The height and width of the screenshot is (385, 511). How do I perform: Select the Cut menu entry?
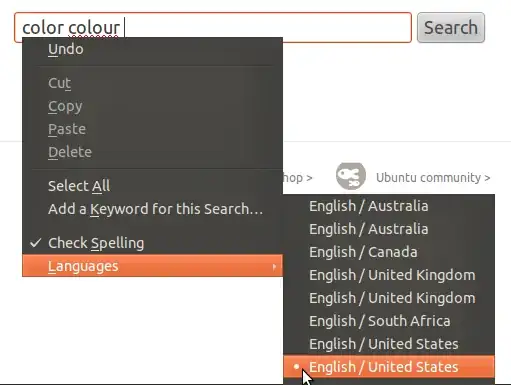[152, 83]
